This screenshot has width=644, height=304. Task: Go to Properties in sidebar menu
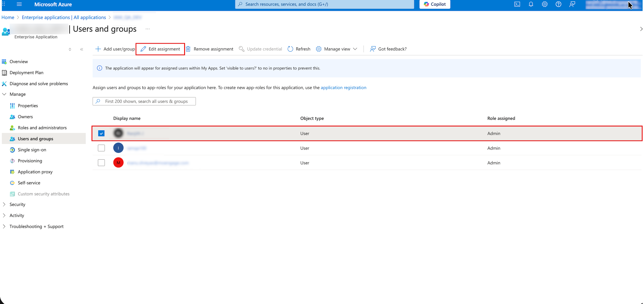28,106
